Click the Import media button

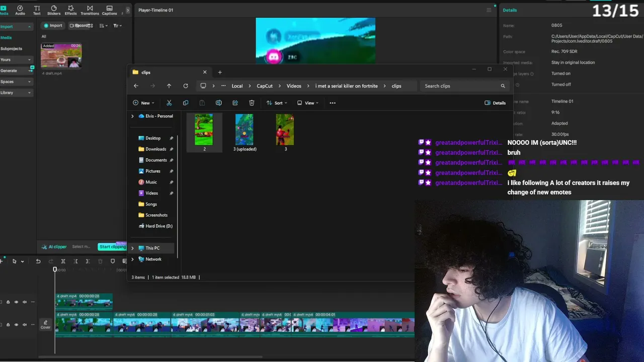coord(53,26)
